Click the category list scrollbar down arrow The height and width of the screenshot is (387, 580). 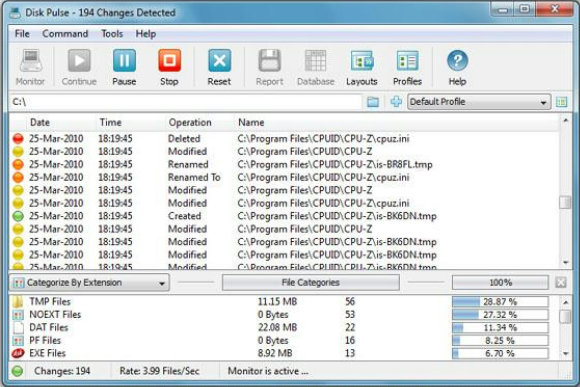(566, 354)
